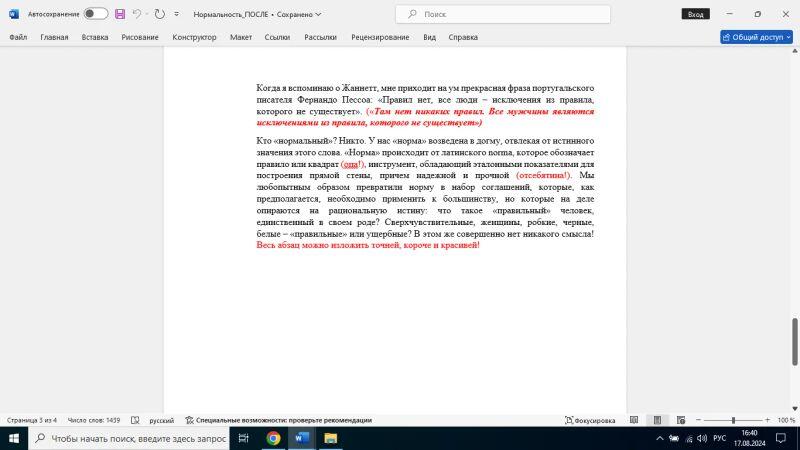Switch to the Рецензирование tab
The width and height of the screenshot is (800, 450).
[380, 37]
